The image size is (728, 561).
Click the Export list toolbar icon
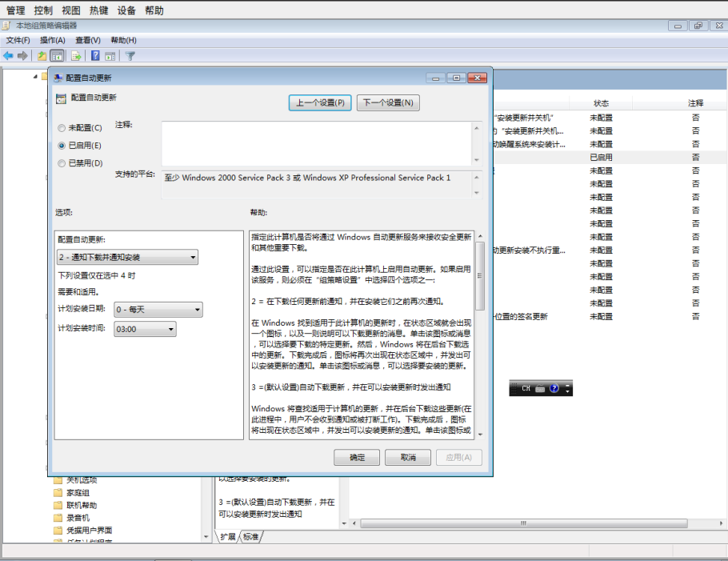[76, 56]
